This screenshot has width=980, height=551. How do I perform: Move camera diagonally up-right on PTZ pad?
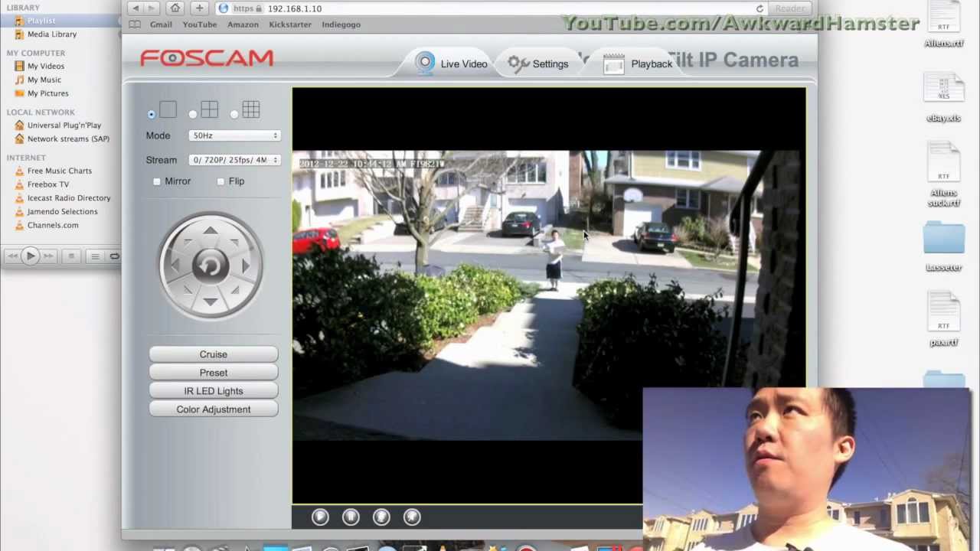[x=234, y=242]
